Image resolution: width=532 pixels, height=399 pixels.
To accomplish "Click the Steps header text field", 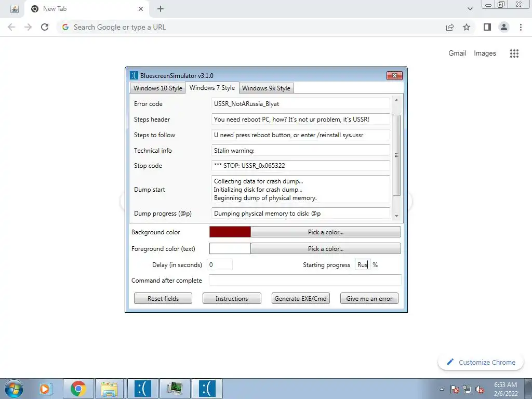I will click(x=301, y=119).
